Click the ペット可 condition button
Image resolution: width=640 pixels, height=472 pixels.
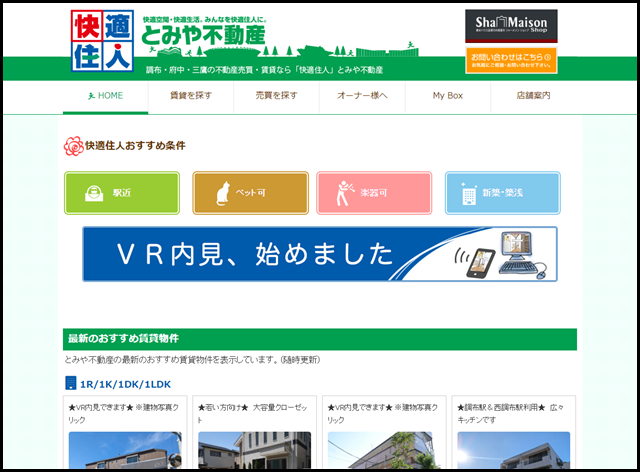click(251, 193)
